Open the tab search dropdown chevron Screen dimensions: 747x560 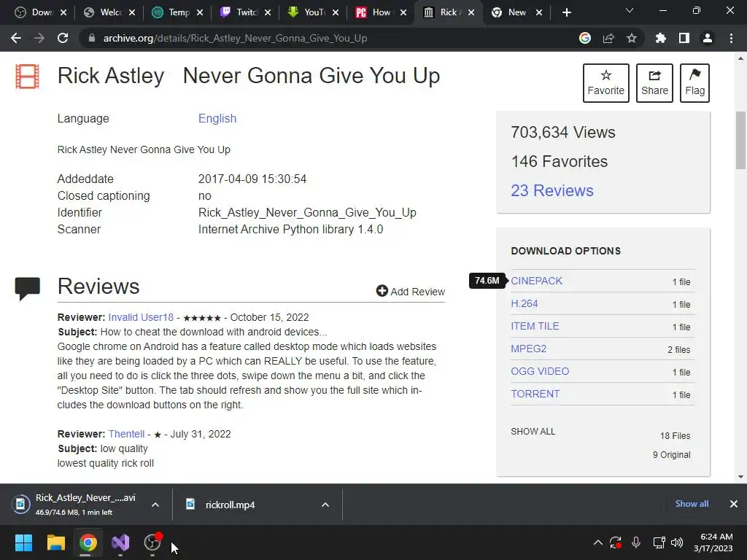[630, 10]
